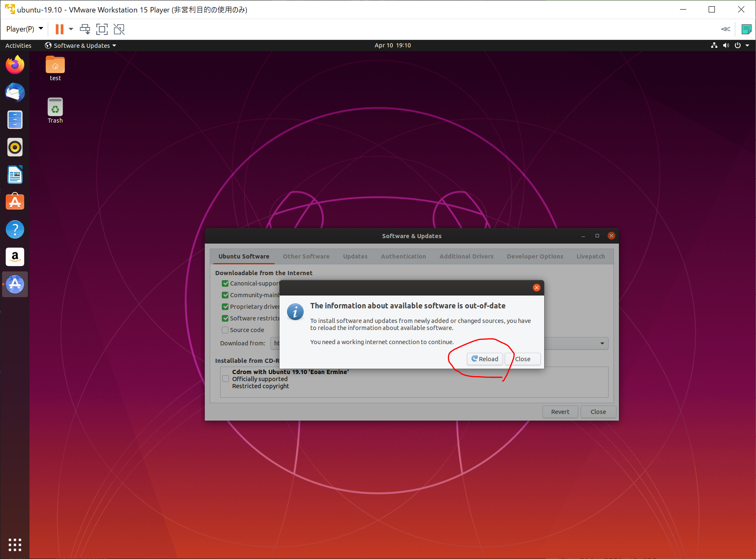Screen dimensions: 756x559
Task: Minimize the Software & Updates window
Action: click(x=583, y=236)
